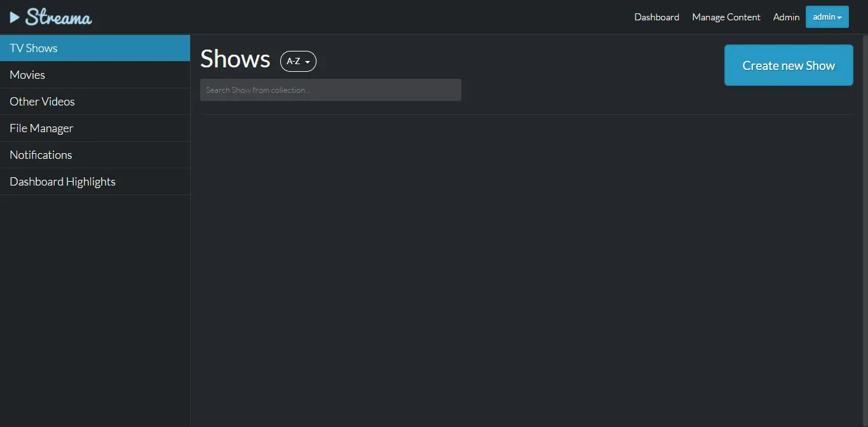This screenshot has height=427, width=868.
Task: Switch to Movies in the sidebar
Action: click(x=95, y=75)
